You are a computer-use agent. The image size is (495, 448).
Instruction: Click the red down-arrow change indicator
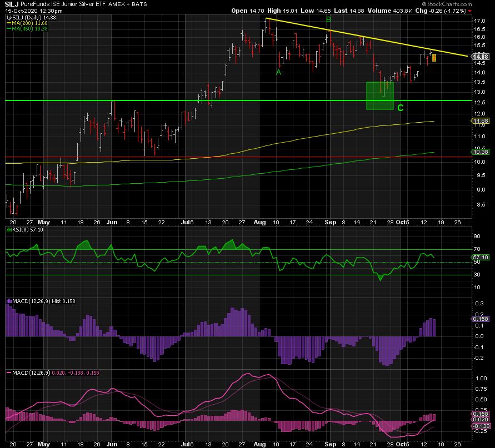pyautogui.click(x=470, y=11)
